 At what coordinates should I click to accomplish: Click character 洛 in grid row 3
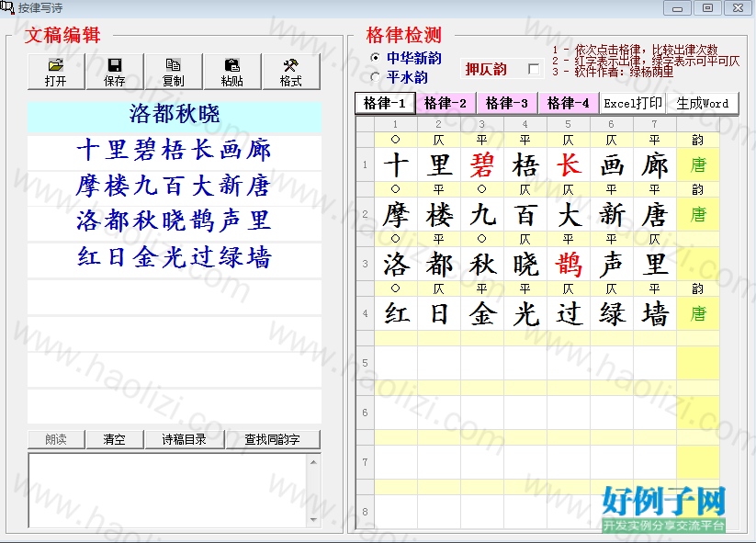click(396, 265)
